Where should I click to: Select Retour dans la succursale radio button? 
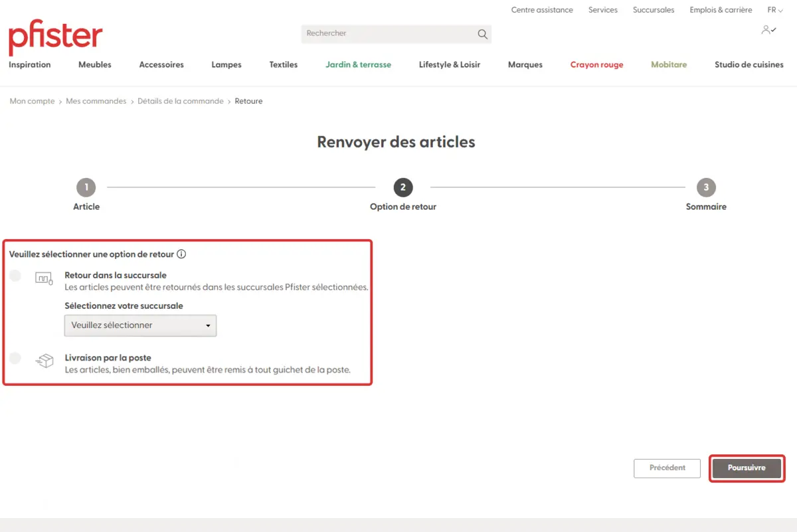15,276
